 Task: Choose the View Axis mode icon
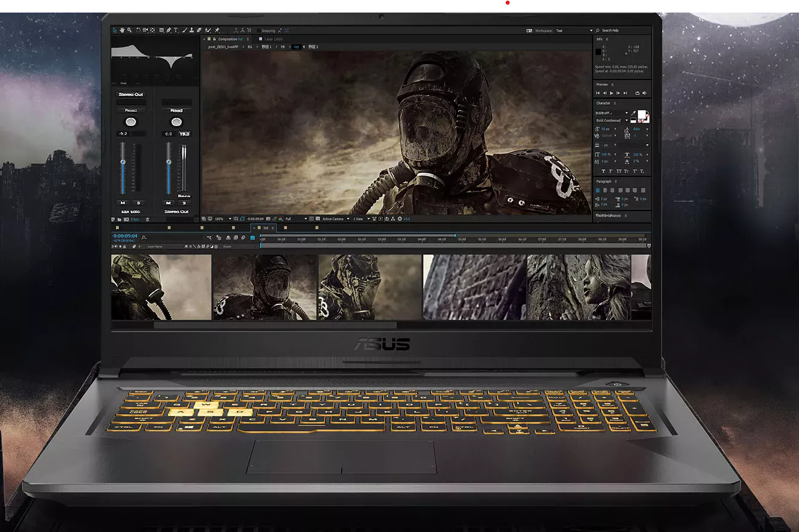250,31
